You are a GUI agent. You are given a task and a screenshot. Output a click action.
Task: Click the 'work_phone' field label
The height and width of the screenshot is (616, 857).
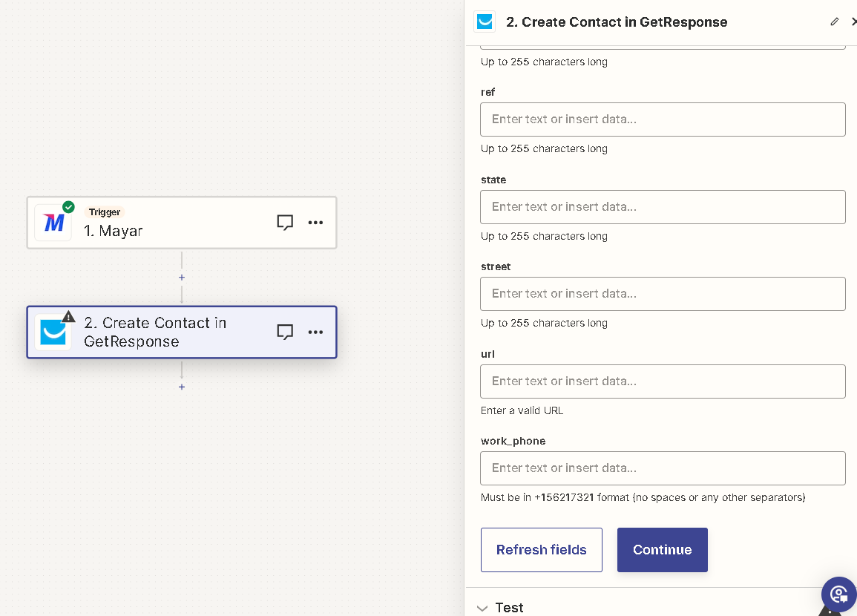513,441
